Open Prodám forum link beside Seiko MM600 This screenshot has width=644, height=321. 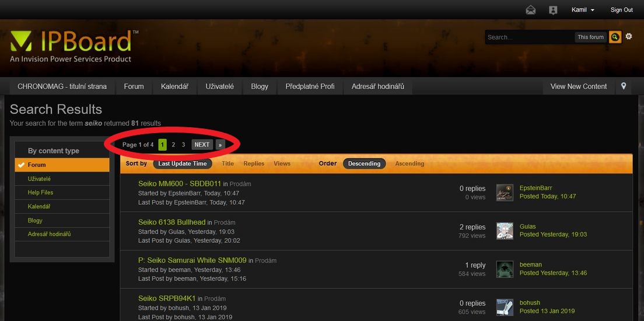(240, 184)
